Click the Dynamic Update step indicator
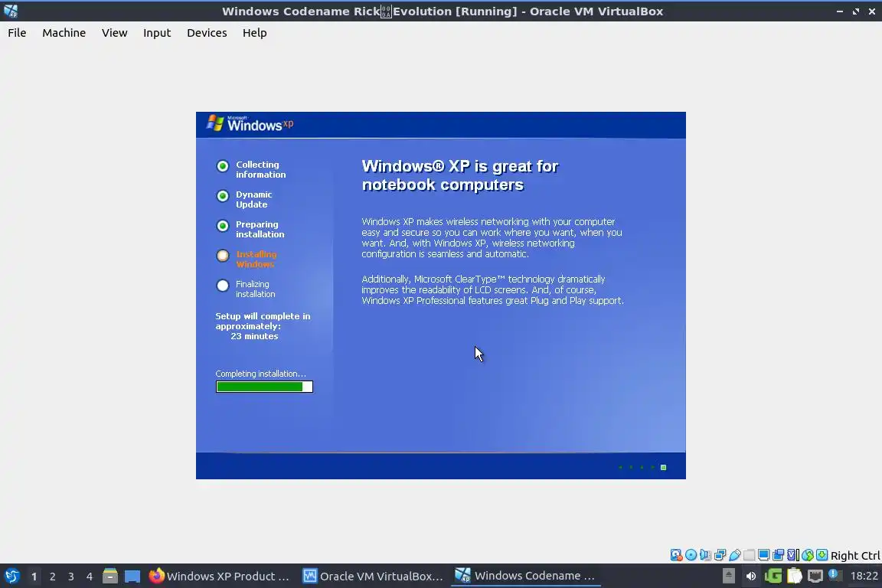The width and height of the screenshot is (882, 588). pos(223,196)
